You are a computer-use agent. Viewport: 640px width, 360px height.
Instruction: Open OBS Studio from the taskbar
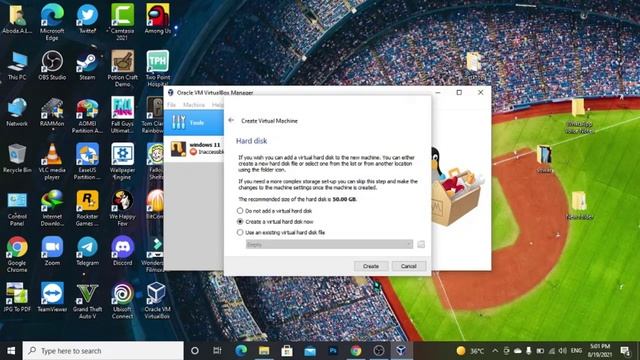coord(379,351)
